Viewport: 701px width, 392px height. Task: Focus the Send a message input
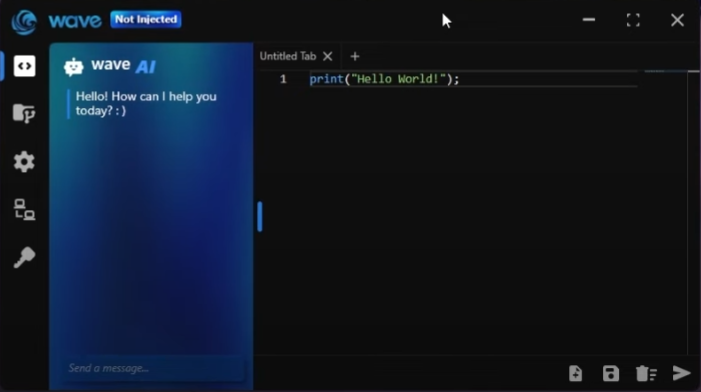click(x=153, y=368)
